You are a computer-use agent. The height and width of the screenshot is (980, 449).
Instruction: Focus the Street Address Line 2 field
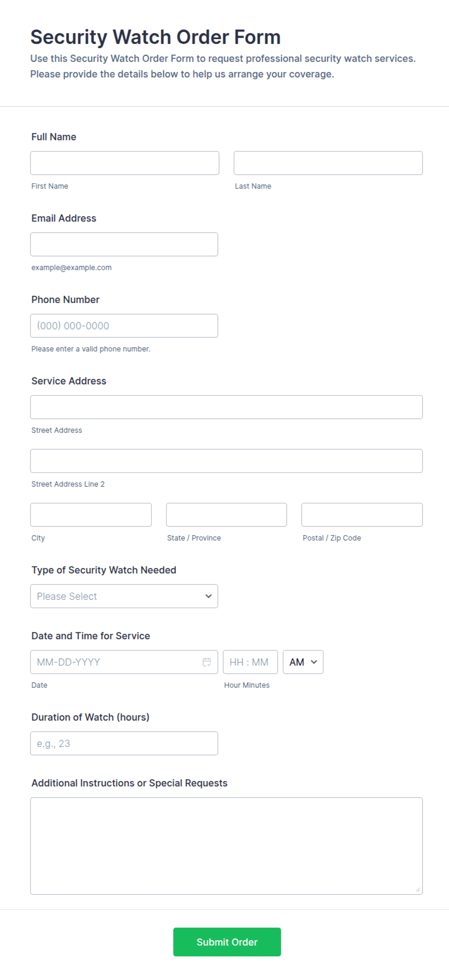tap(226, 461)
